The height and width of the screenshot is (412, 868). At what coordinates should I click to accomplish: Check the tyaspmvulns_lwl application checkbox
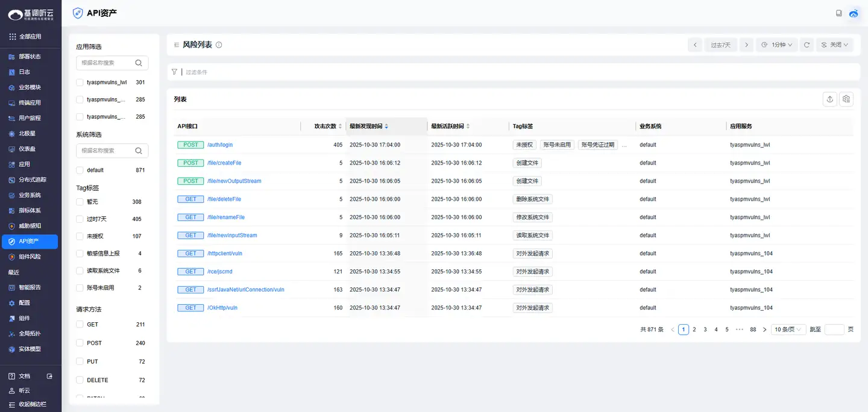click(x=80, y=83)
